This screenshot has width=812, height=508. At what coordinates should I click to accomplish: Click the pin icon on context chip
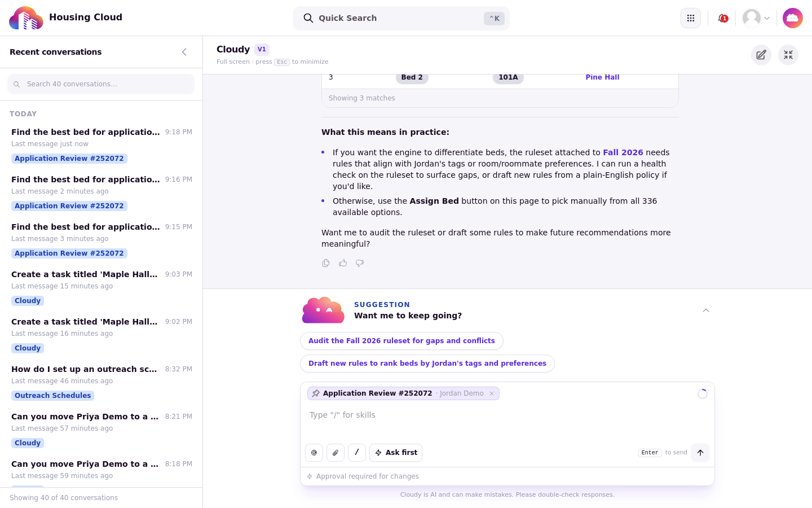coord(316,393)
